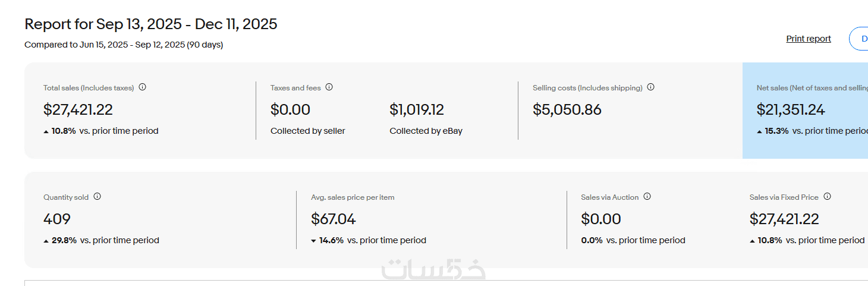This screenshot has width=868, height=286.
Task: Click the $0.00 Sales via Auction amount
Action: point(600,219)
